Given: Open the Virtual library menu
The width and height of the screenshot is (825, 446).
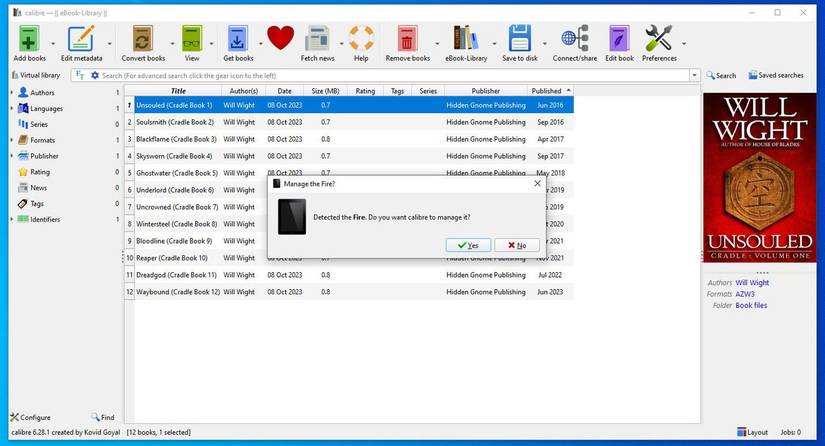Looking at the screenshot, I should click(36, 75).
